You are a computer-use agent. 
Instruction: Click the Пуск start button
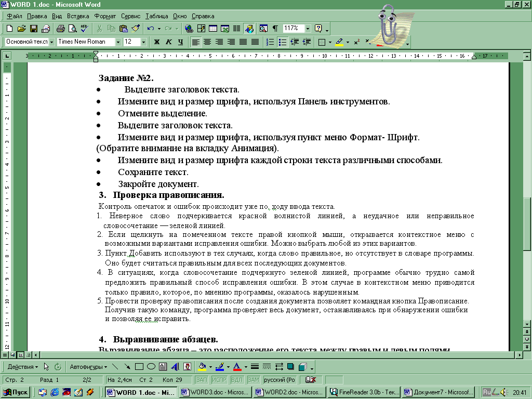tap(16, 392)
